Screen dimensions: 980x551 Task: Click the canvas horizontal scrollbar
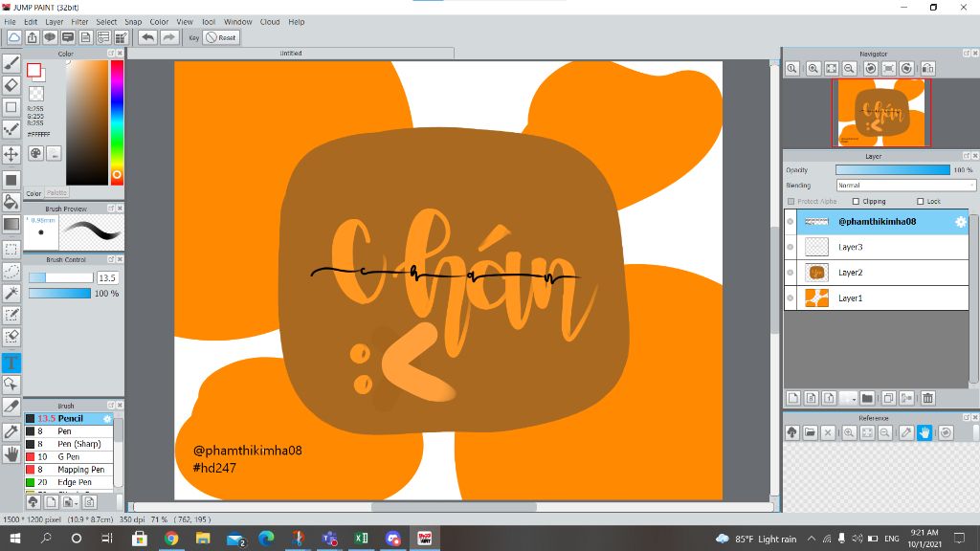pyautogui.click(x=453, y=507)
